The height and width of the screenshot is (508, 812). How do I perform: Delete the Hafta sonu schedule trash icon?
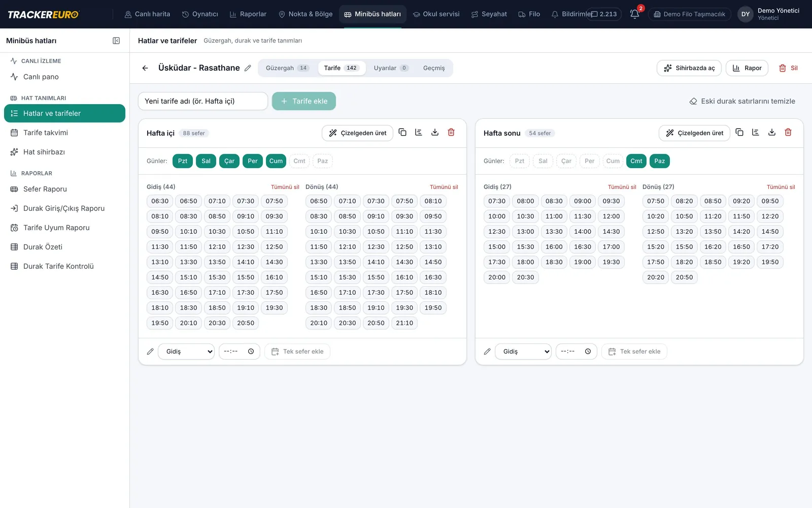(788, 133)
